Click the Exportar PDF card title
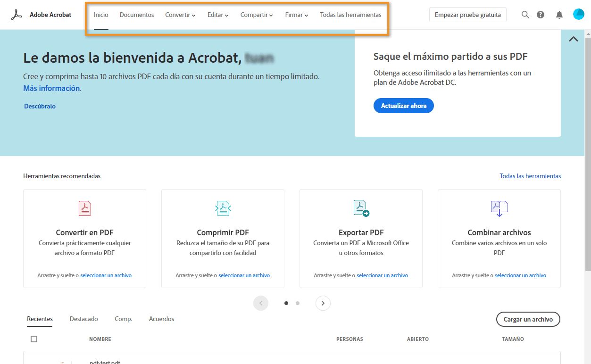This screenshot has height=364, width=591. click(361, 232)
